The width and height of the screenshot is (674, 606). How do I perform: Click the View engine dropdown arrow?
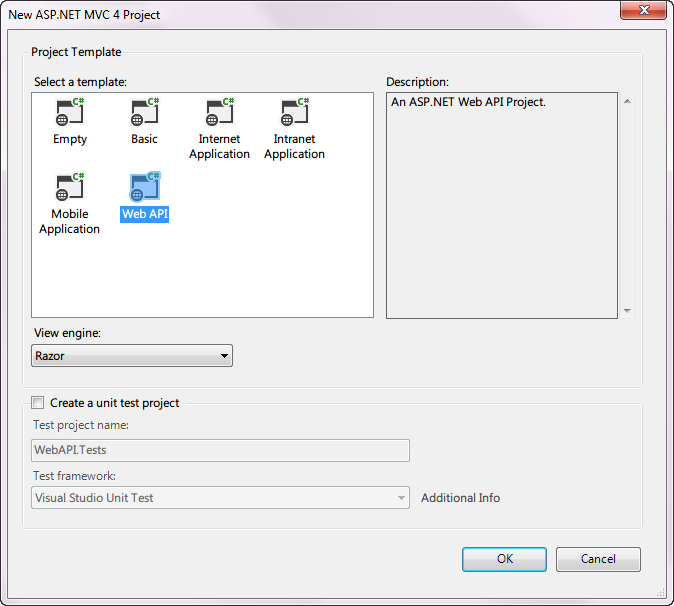pyautogui.click(x=224, y=356)
